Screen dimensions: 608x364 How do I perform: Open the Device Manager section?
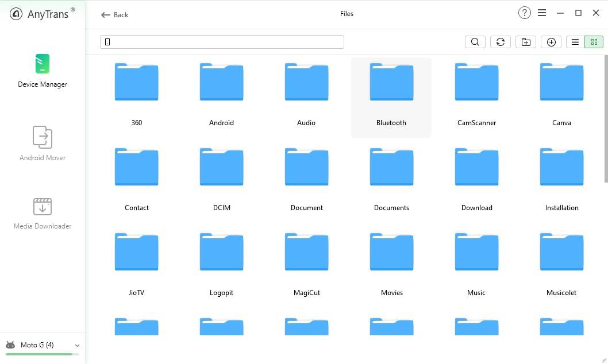(x=43, y=71)
